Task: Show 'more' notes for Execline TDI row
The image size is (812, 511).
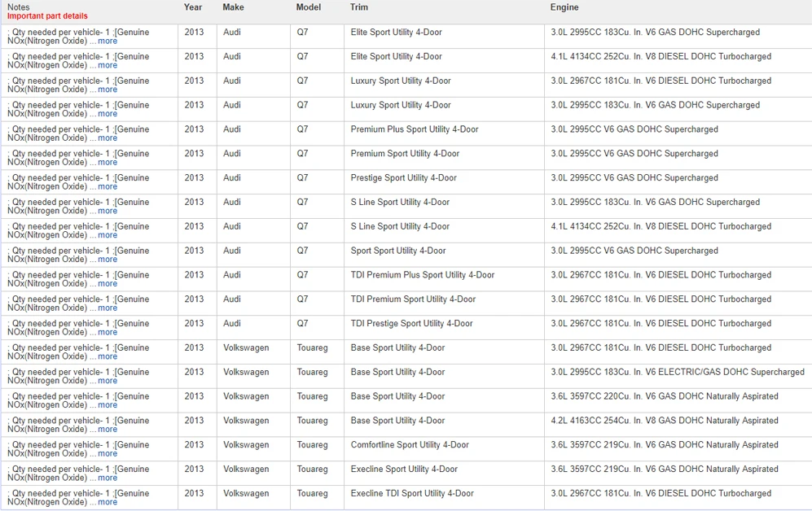Action: (108, 503)
